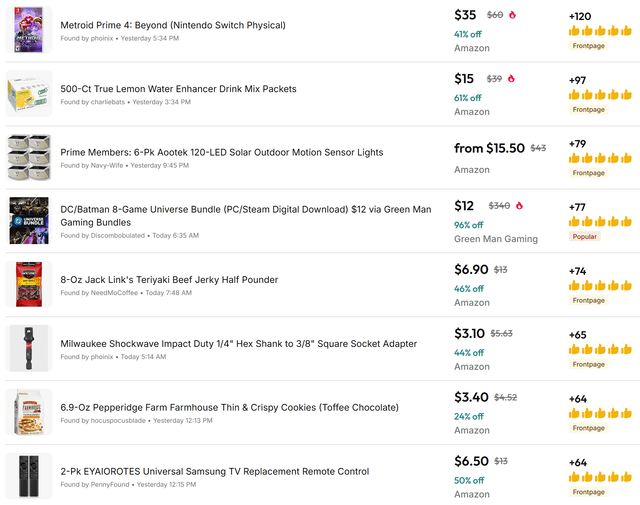
Task: Click 'Found by phoinix • Yesterday 5:34 PM'
Action: click(x=120, y=38)
